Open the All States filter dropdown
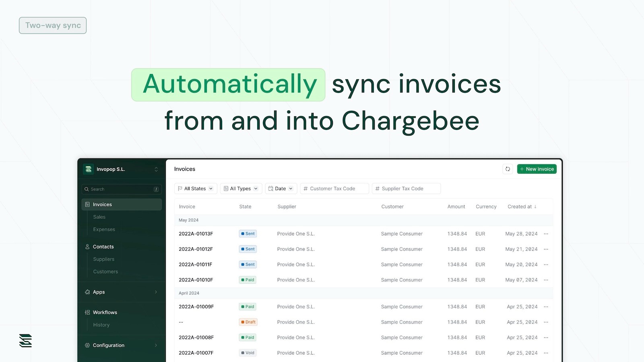This screenshot has height=362, width=644. click(x=196, y=189)
